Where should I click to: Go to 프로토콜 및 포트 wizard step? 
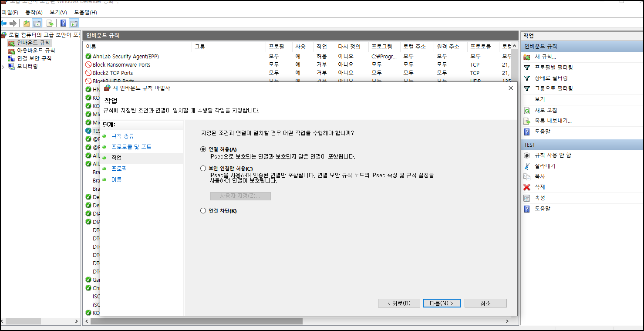click(x=131, y=147)
